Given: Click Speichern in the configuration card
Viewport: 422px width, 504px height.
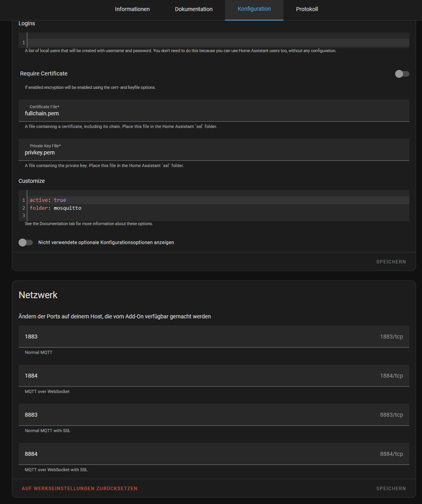Looking at the screenshot, I should tap(391, 262).
